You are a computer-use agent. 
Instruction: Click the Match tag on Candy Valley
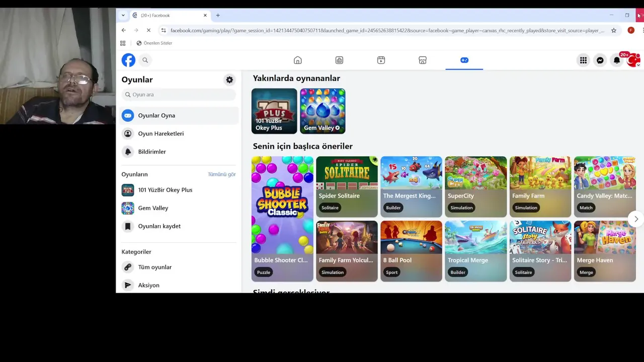tap(586, 208)
